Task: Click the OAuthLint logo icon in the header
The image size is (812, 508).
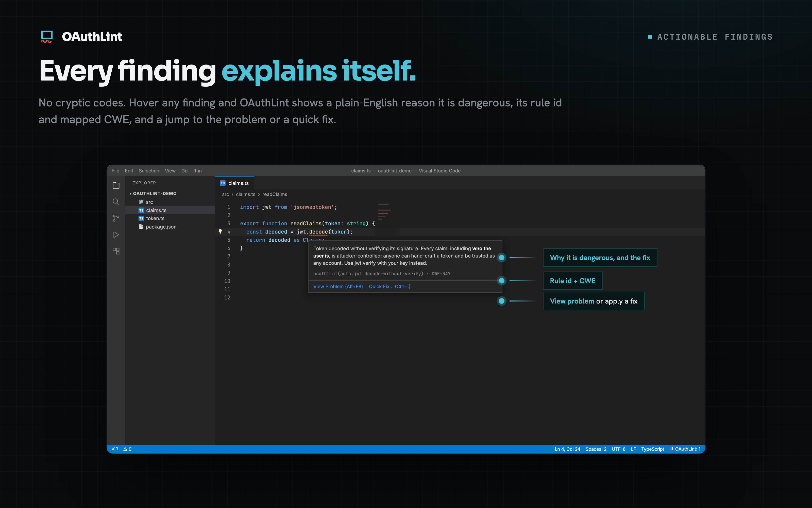Action: point(47,37)
